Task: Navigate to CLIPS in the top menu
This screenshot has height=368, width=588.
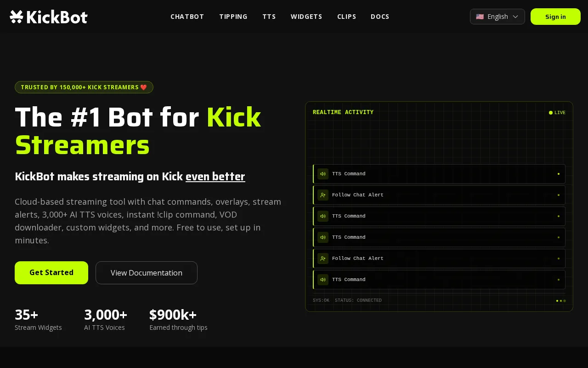Action: [x=347, y=17]
